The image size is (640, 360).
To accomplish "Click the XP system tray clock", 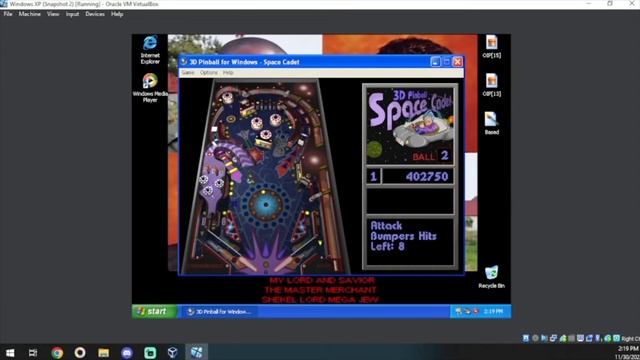I will (493, 311).
